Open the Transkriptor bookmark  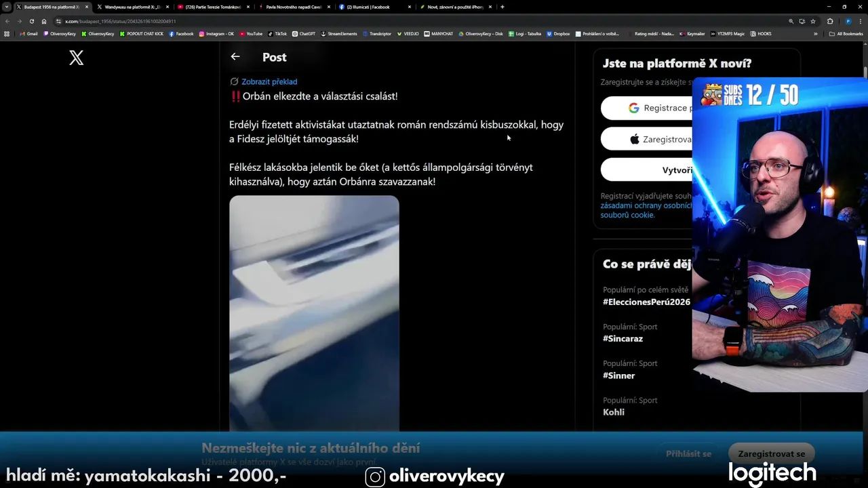(376, 34)
